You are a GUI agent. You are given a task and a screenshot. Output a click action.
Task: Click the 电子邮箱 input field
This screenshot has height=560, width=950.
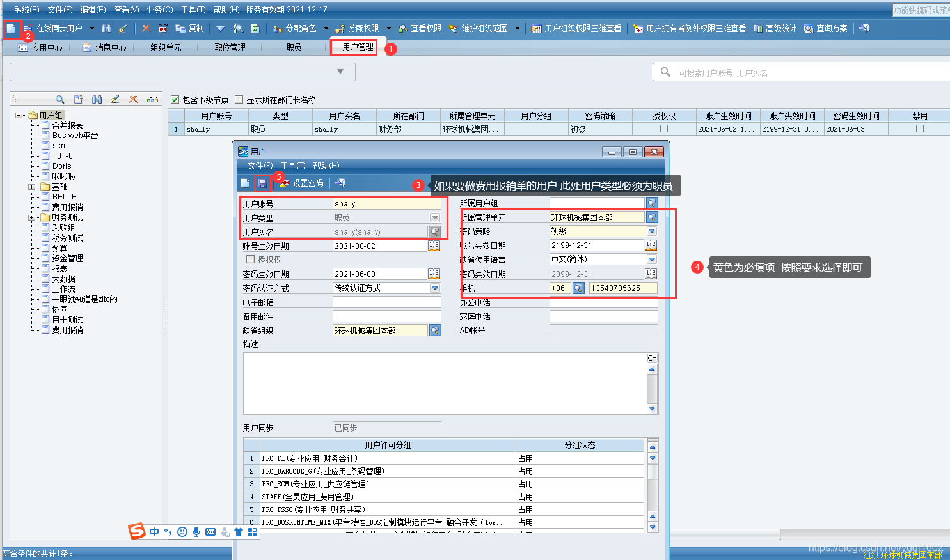pyautogui.click(x=386, y=302)
